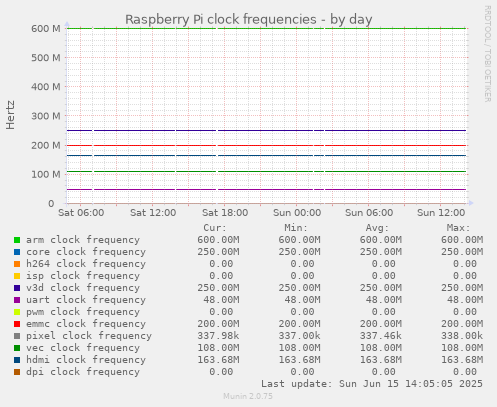Click the 'Cur:' column header
Image resolution: width=497 pixels, height=407 pixels.
pyautogui.click(x=215, y=228)
